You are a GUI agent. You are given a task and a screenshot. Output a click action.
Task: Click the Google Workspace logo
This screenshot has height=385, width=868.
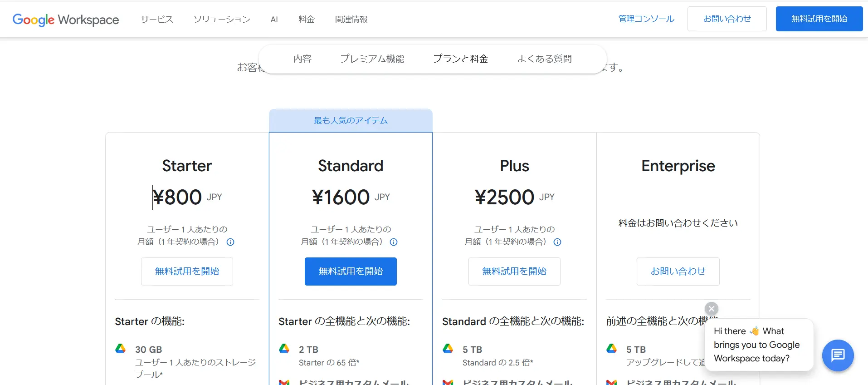click(x=66, y=20)
